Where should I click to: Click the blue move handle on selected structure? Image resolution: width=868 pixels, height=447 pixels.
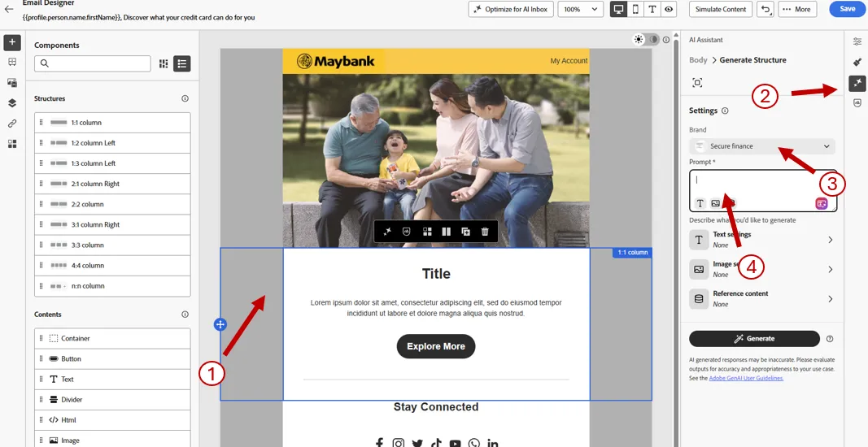pos(220,325)
